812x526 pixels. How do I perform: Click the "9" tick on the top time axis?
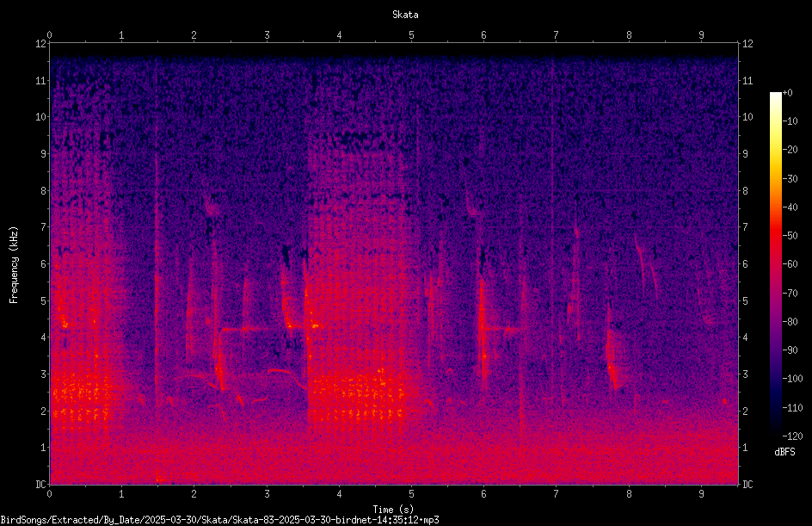click(x=701, y=35)
